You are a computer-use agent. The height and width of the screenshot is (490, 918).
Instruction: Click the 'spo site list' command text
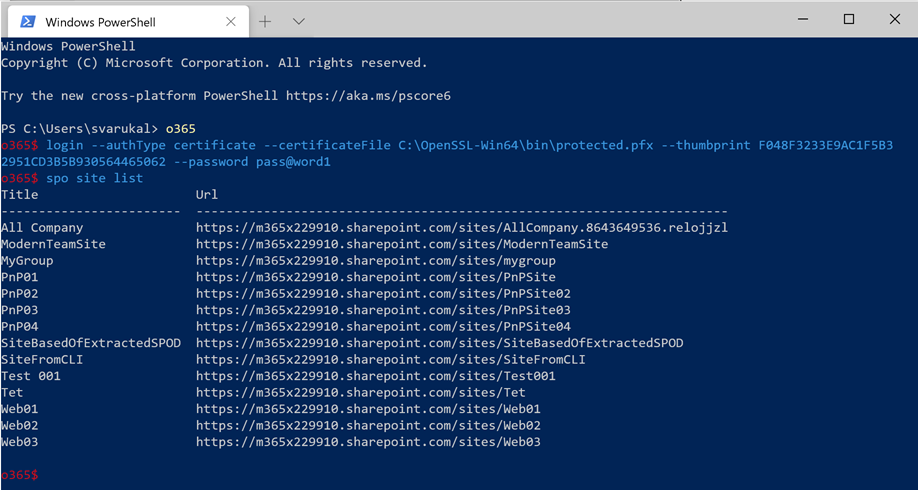click(95, 178)
